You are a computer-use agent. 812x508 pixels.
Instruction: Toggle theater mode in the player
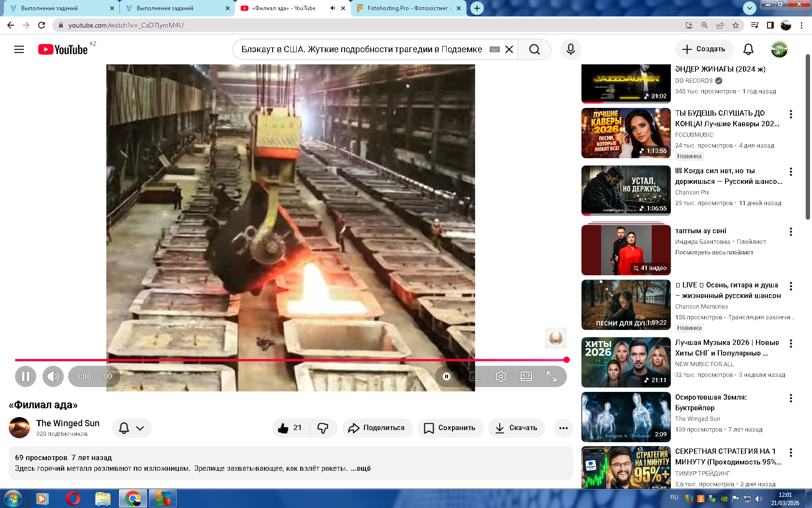[526, 376]
